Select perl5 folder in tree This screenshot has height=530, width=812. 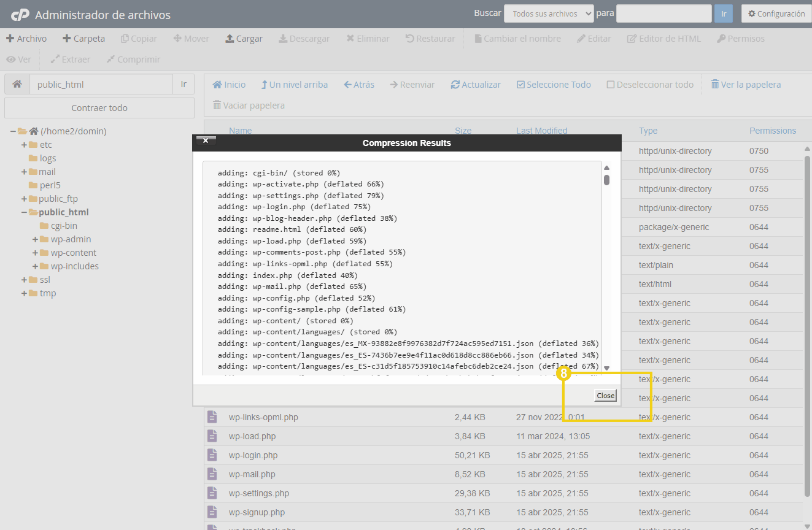point(50,185)
